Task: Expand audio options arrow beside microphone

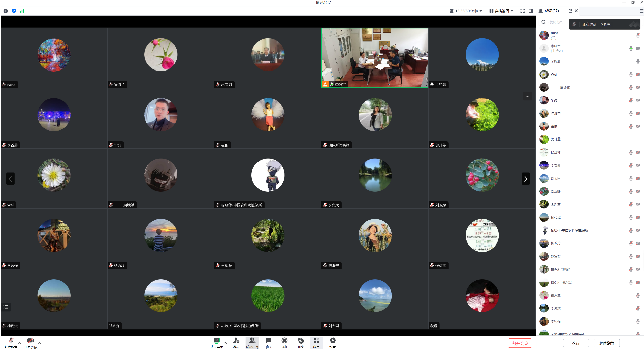Action: click(x=19, y=343)
